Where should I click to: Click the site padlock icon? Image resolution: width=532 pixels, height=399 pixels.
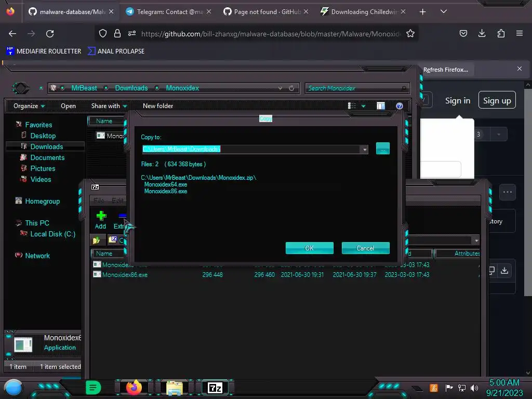point(117,33)
